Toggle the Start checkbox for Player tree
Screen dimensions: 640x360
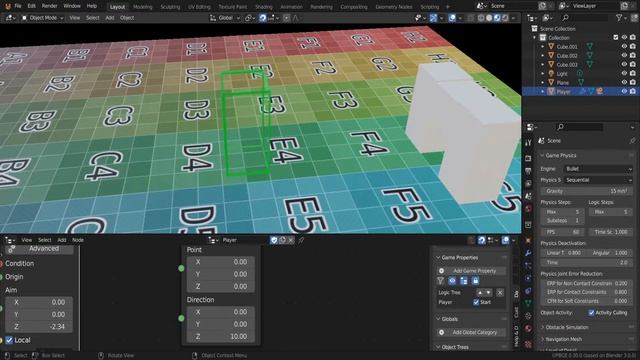[476, 302]
